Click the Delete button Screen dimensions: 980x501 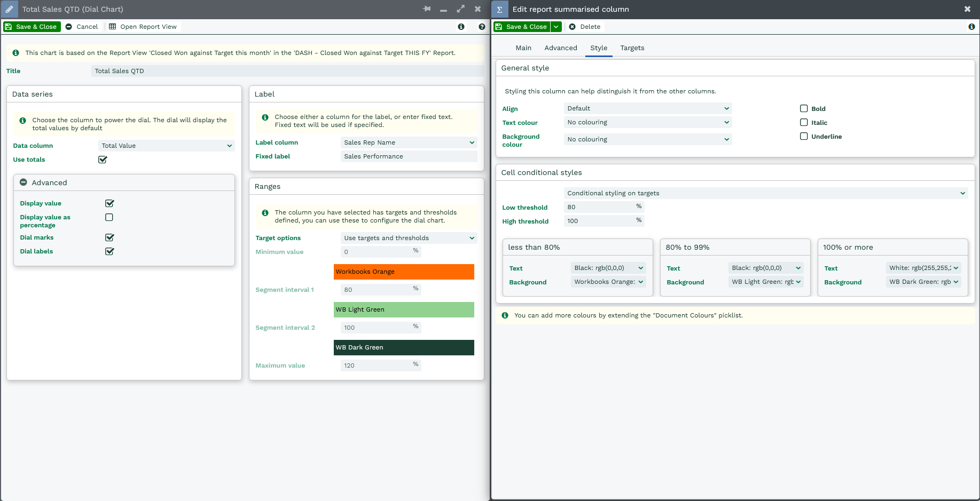[585, 27]
